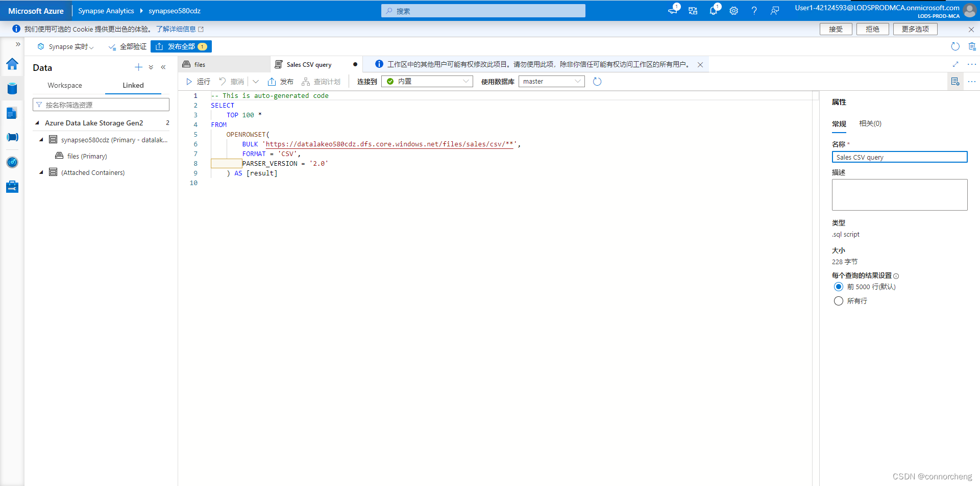Viewport: 980px width, 486px height.
Task: Add new resource with plus icon
Action: click(138, 67)
